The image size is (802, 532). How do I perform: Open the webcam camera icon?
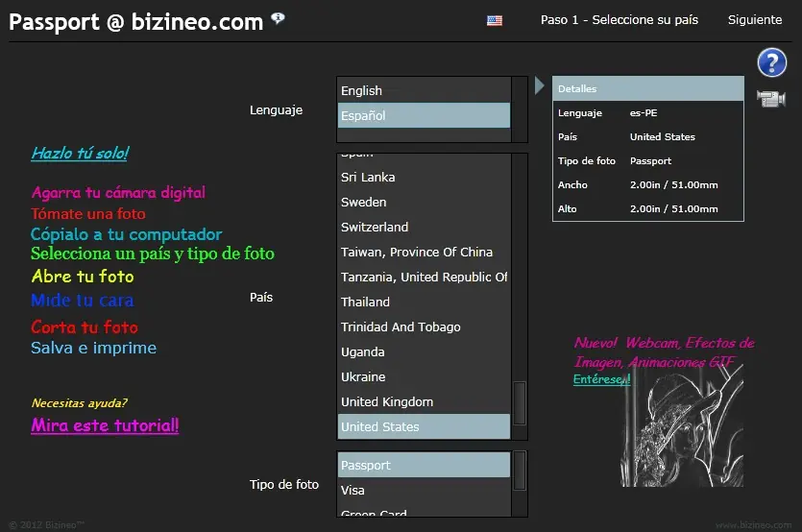771,98
